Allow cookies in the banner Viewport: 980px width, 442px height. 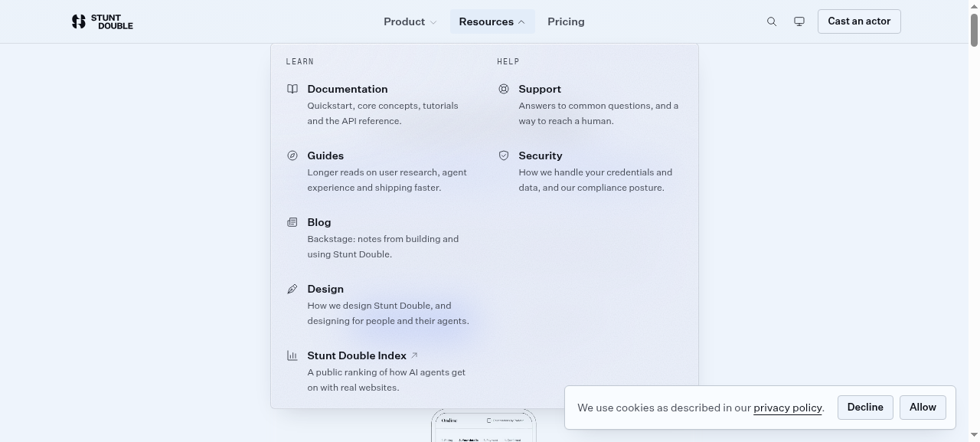click(x=923, y=408)
